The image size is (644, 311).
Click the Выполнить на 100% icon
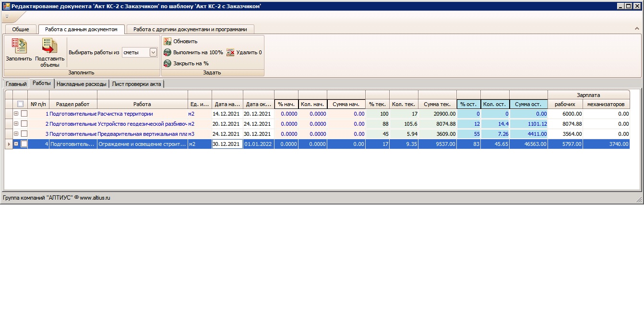[167, 52]
